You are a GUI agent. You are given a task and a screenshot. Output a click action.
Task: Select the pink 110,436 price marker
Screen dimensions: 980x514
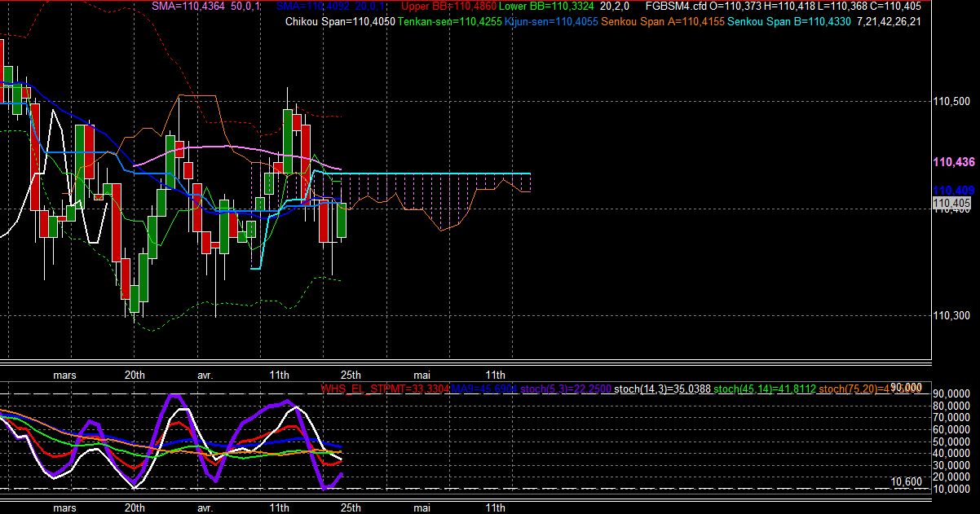click(x=954, y=163)
